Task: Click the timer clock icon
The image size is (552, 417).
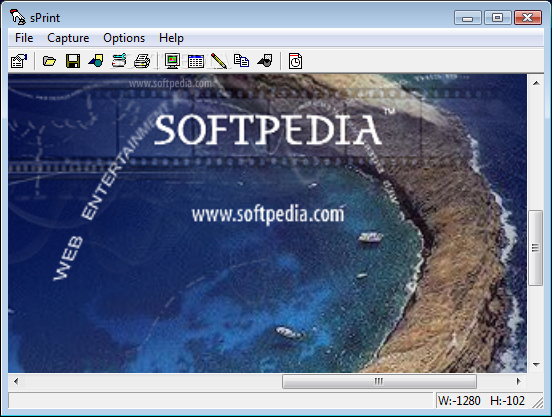Action: [295, 61]
